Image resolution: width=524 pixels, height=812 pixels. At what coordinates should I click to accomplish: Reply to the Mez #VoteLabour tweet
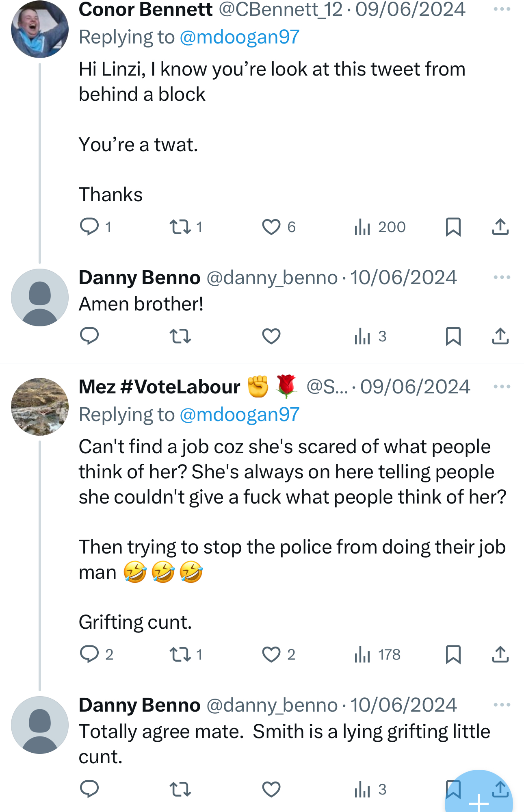coord(89,655)
